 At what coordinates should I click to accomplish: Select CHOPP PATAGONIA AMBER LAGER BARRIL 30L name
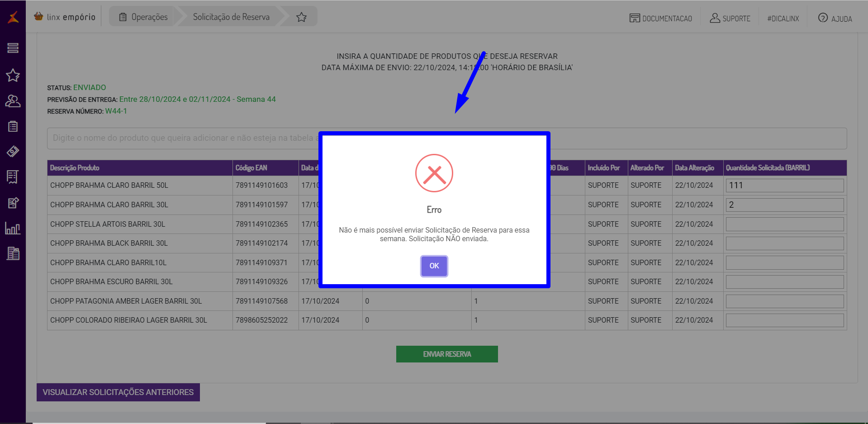pos(126,301)
